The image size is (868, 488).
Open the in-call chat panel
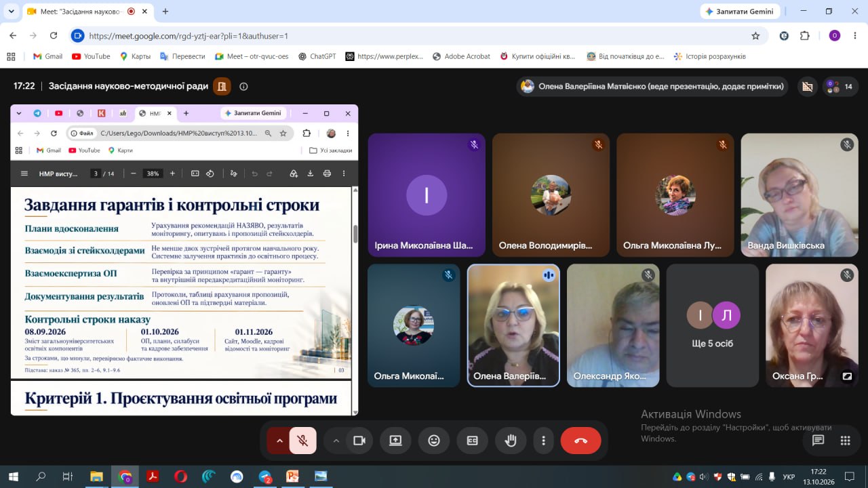(818, 441)
